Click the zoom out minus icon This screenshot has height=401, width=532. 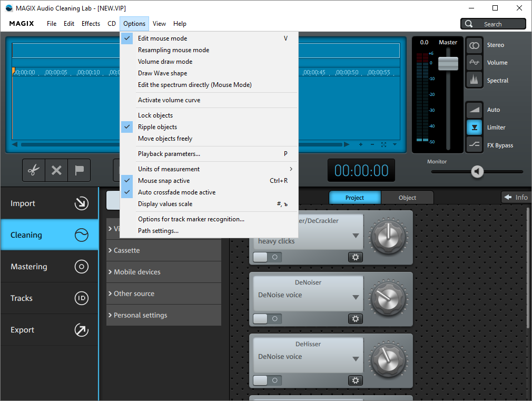tap(372, 144)
